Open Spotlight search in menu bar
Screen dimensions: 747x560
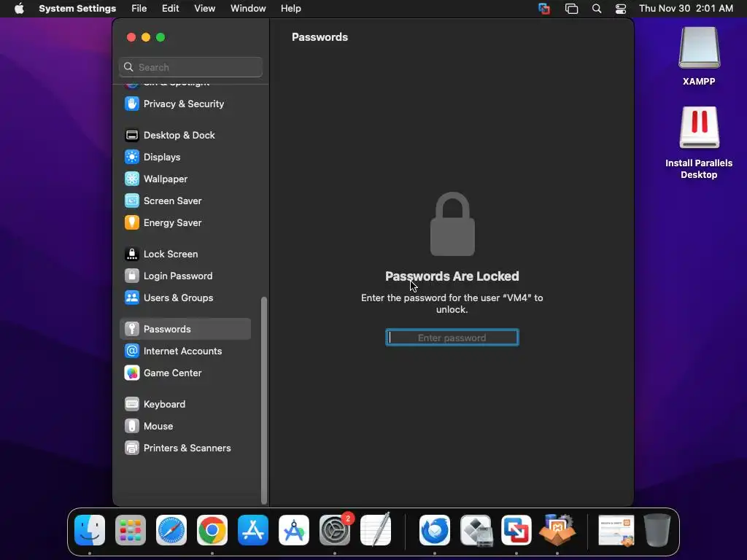click(x=597, y=9)
